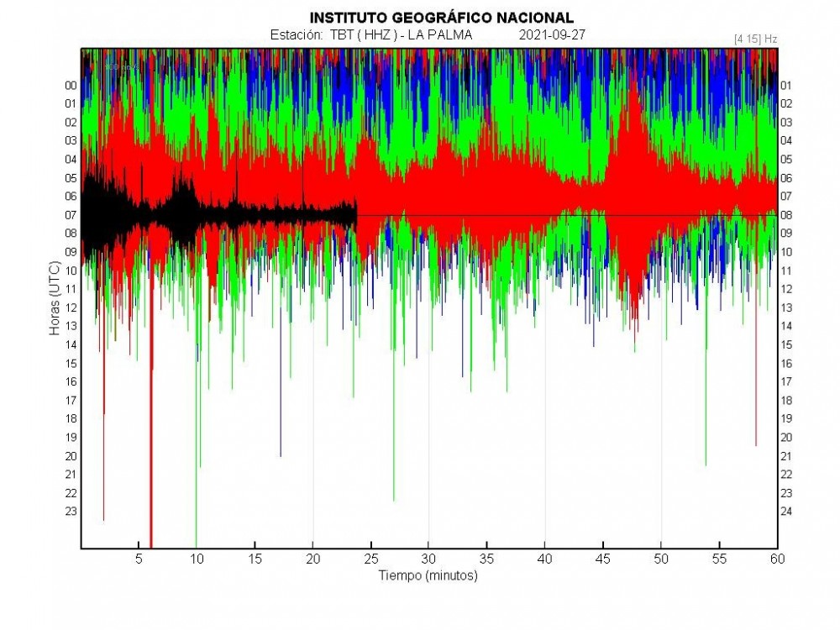The height and width of the screenshot is (630, 840).
Task: Select the 60 minute tick on time axis
Action: (x=777, y=559)
